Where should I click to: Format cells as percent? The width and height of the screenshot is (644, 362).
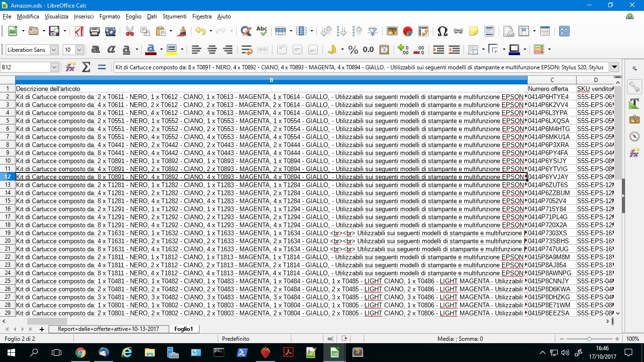[353, 49]
